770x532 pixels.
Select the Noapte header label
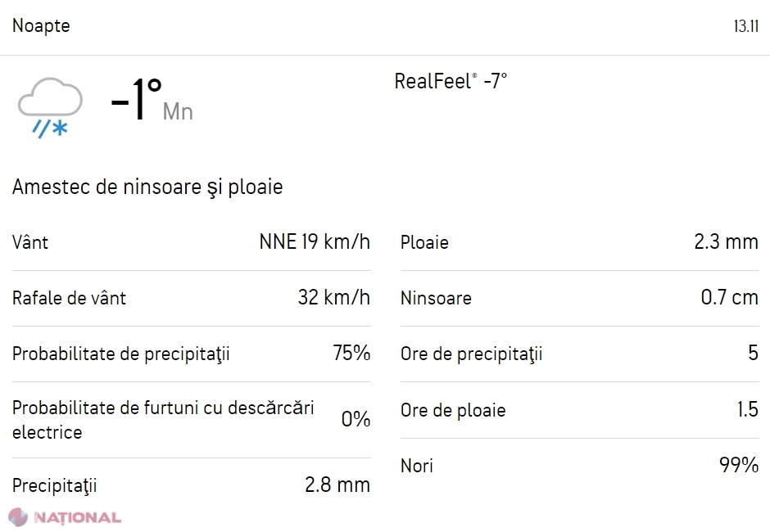(41, 25)
